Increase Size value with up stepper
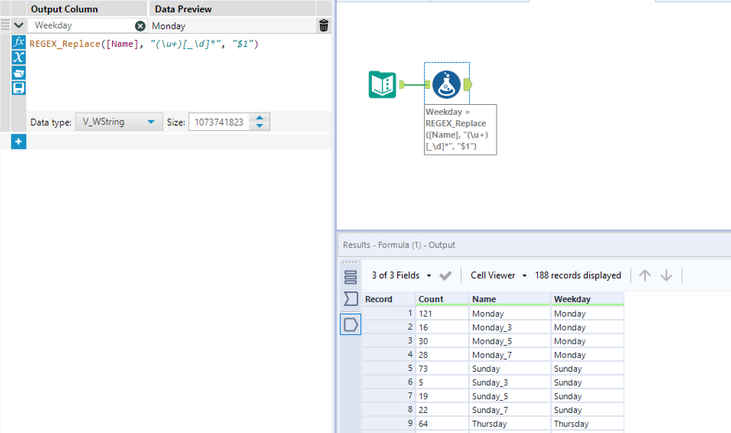The height and width of the screenshot is (433, 731). click(x=260, y=118)
